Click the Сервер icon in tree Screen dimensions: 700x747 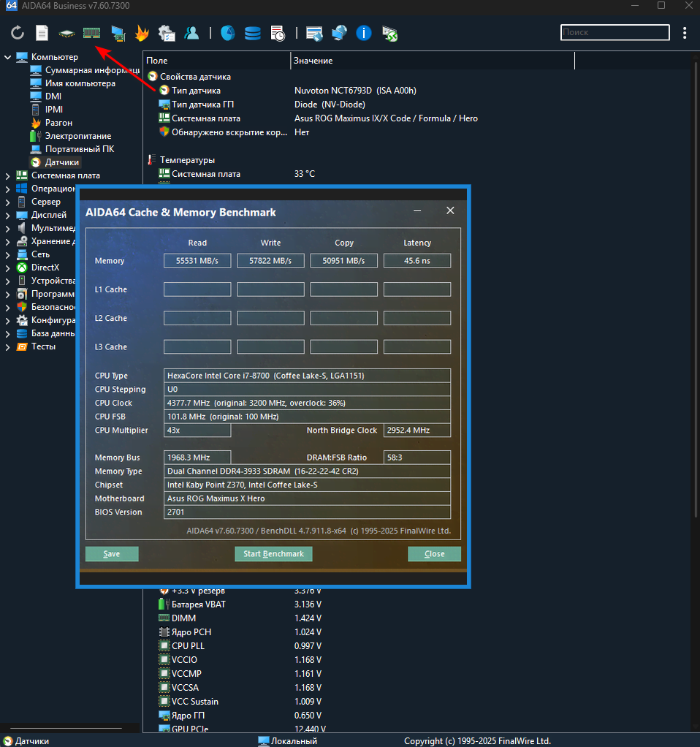point(22,202)
